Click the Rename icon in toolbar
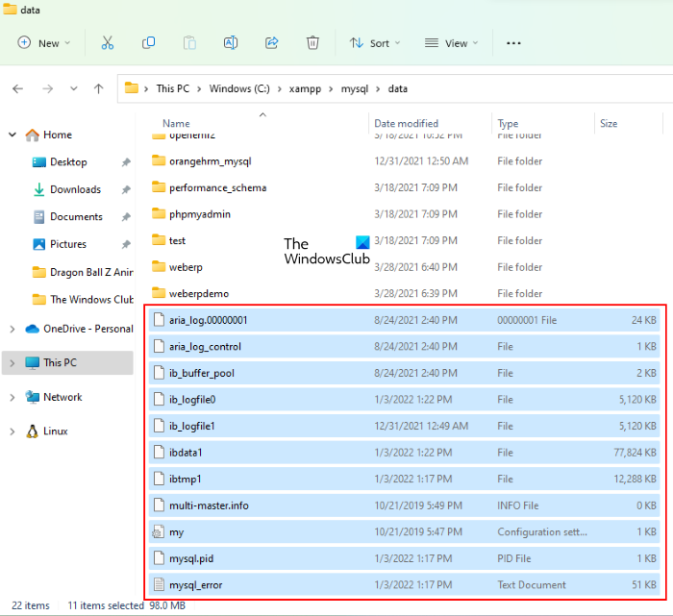Image resolution: width=673 pixels, height=616 pixels. [231, 43]
